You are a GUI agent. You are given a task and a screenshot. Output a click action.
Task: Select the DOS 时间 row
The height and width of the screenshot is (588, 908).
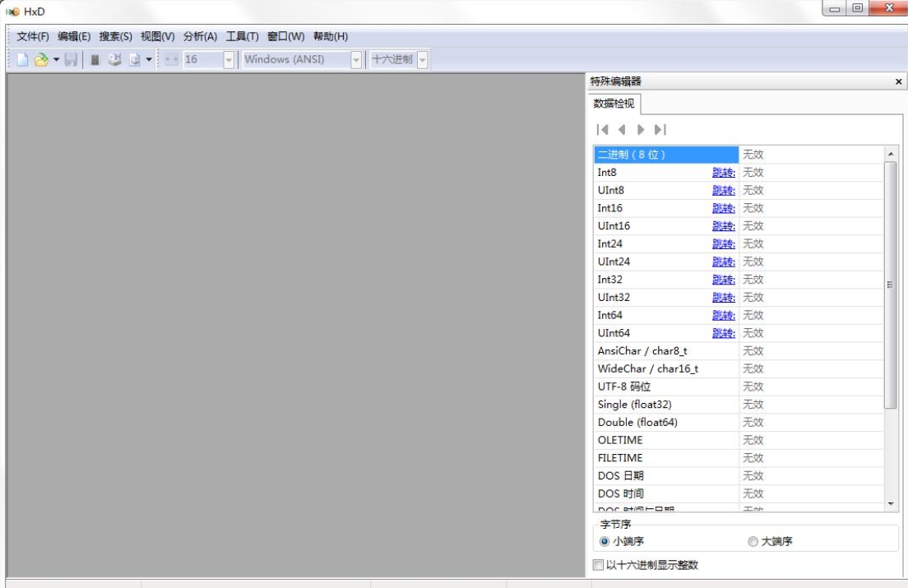739,493
